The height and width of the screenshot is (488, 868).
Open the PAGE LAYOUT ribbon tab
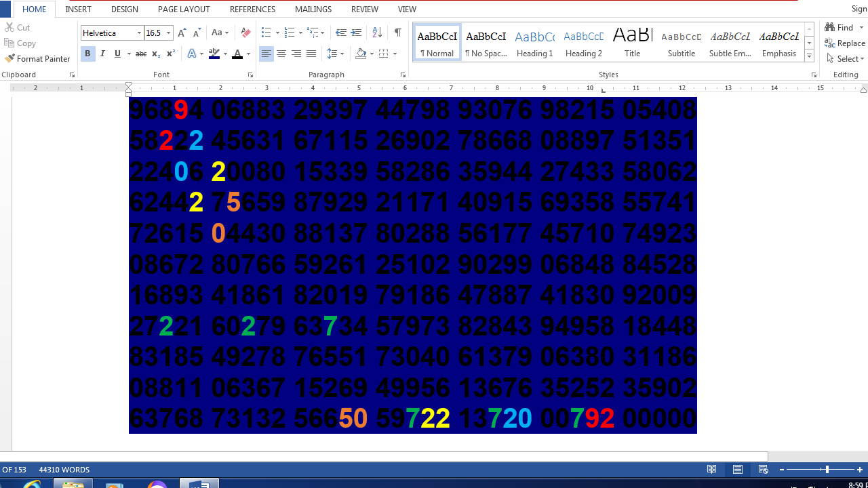click(x=184, y=9)
